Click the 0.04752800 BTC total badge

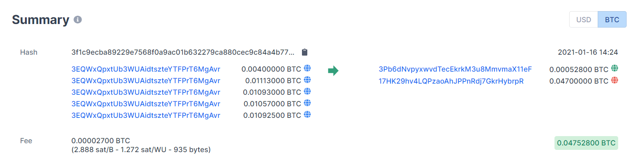[x=586, y=143]
